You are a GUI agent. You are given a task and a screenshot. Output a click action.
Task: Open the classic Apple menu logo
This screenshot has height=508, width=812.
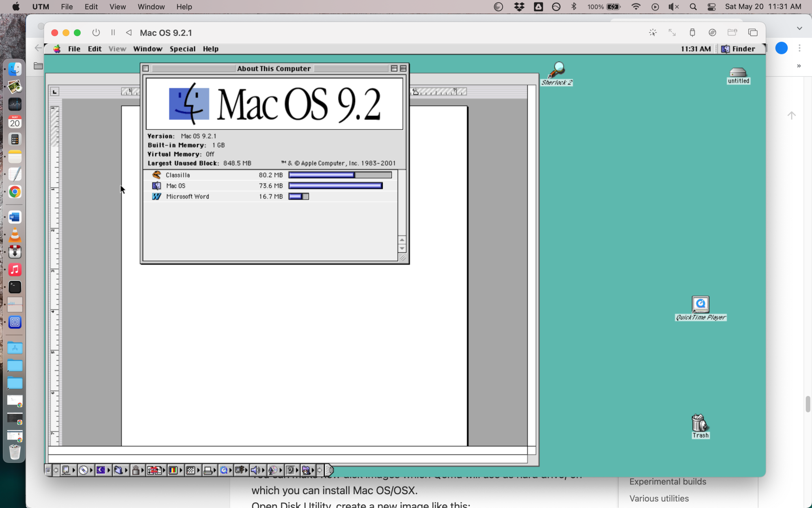[57, 49]
